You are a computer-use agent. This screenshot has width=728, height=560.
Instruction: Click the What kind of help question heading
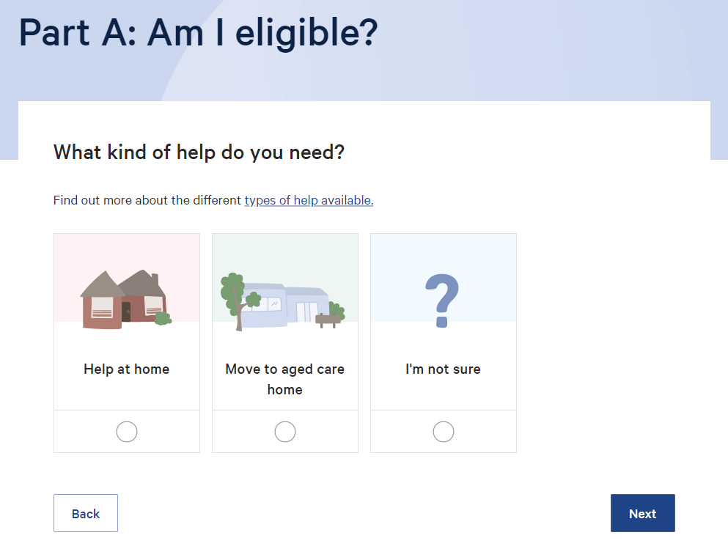click(199, 152)
